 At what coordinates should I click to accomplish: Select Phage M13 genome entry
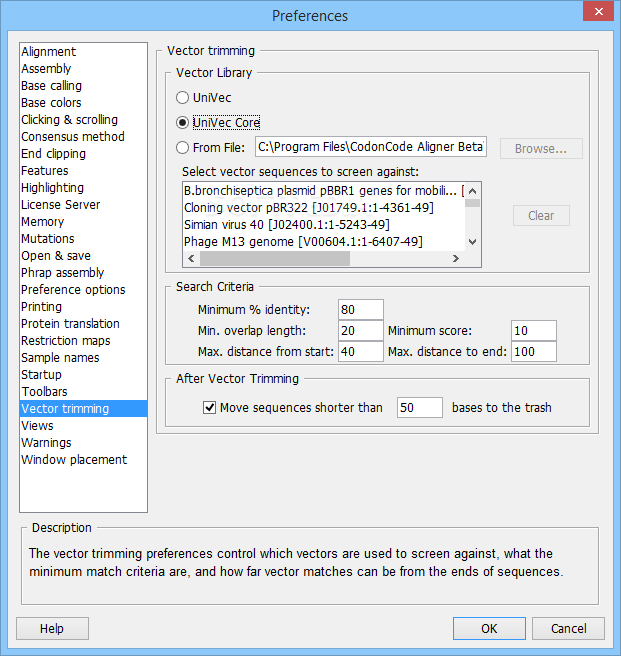coord(324,242)
